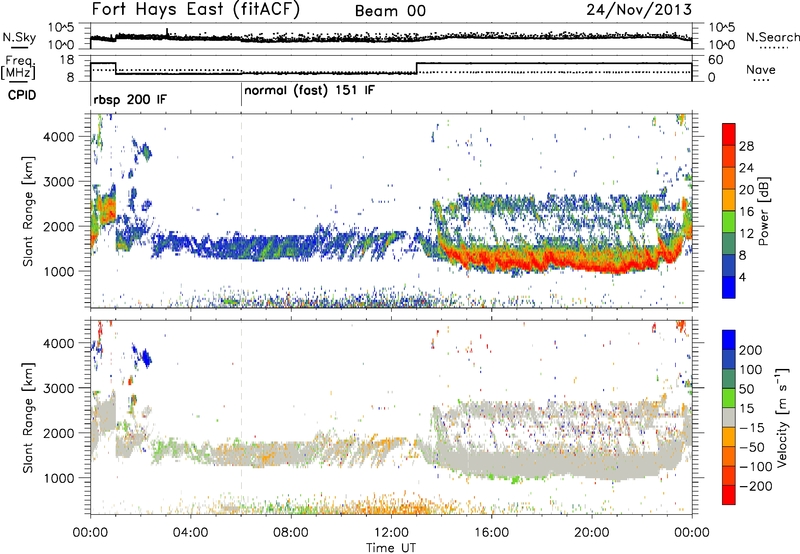
Task: Click the '18' frequency axis tick
Action: point(67,60)
